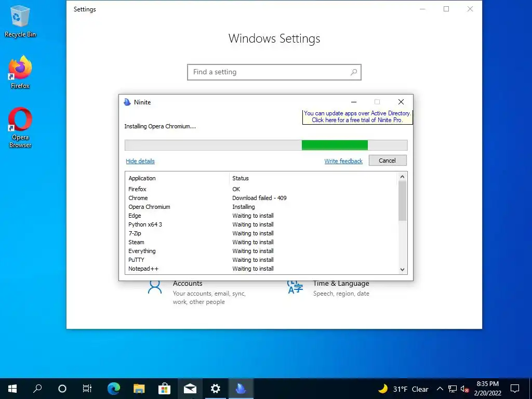Select the 7-Zip row
Image resolution: width=532 pixels, height=399 pixels.
pyautogui.click(x=262, y=233)
